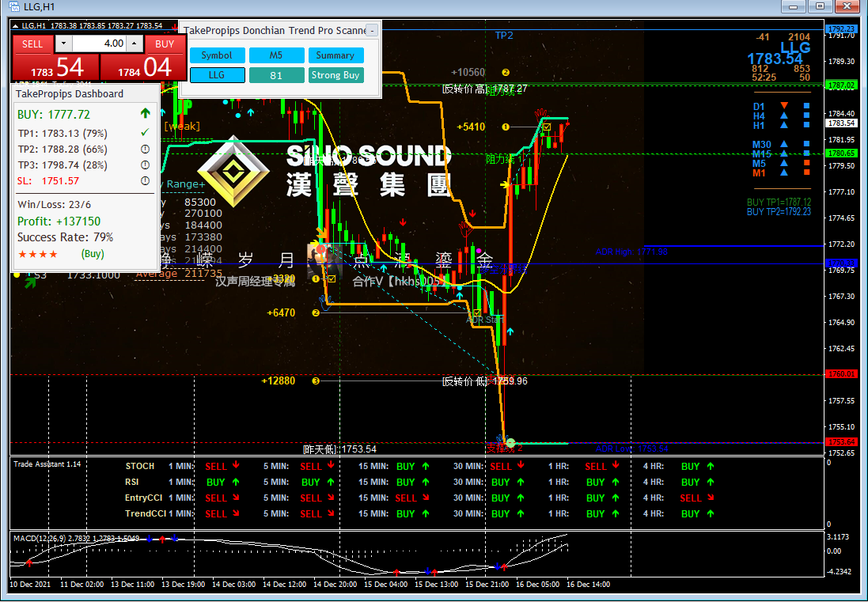Click the 'Profit: +137150' text
868x602 pixels.
point(59,221)
